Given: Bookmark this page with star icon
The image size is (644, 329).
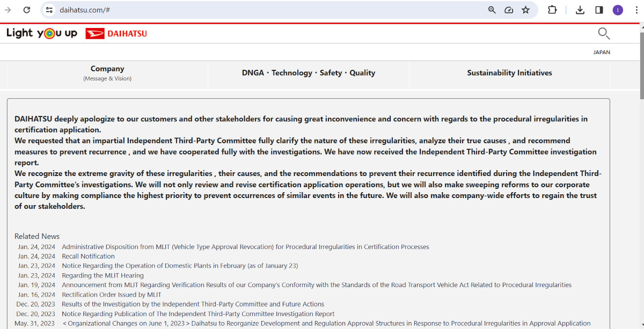Looking at the screenshot, I should [525, 10].
